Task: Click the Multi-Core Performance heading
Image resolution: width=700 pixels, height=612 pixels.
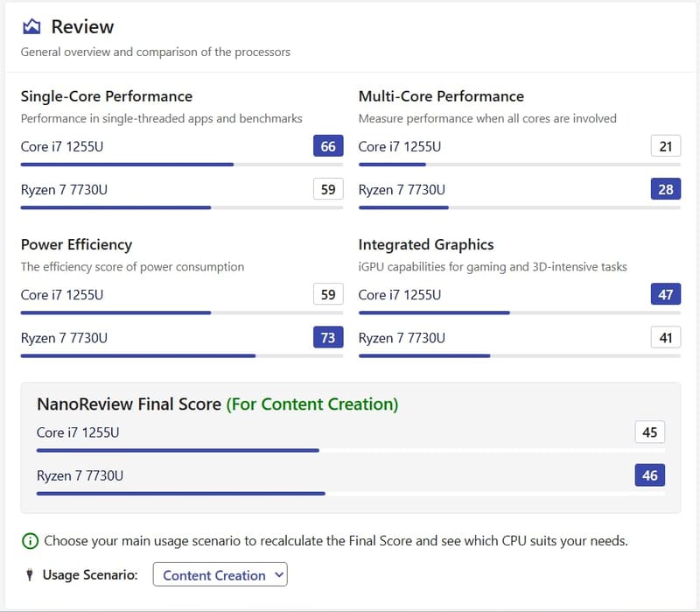Action: pyautogui.click(x=441, y=96)
